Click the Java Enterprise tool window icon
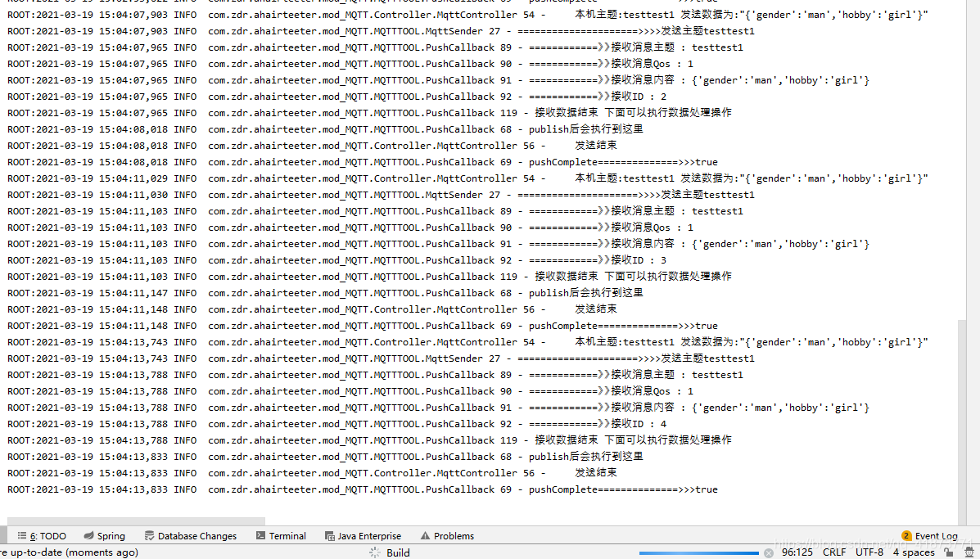The width and height of the screenshot is (980, 559). coord(329,535)
